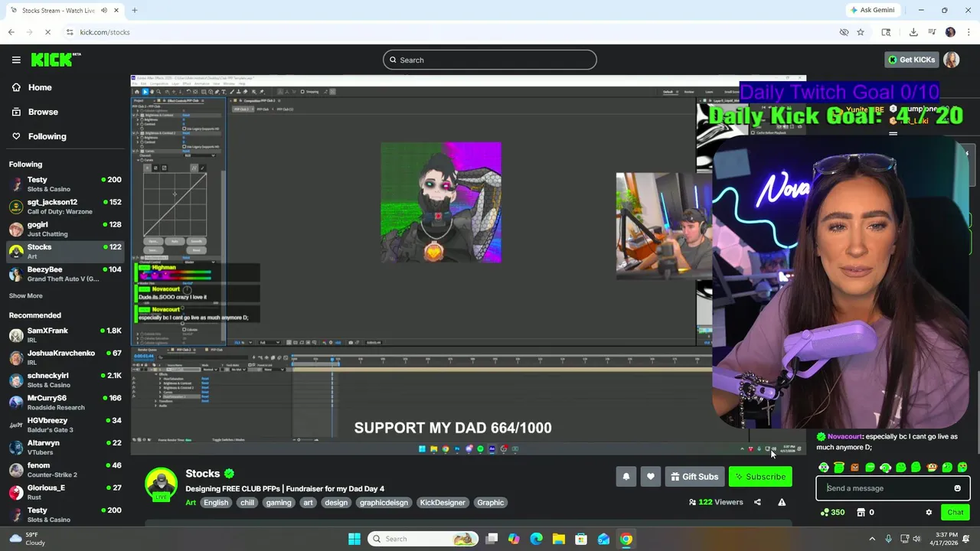The height and width of the screenshot is (551, 980).
Task: Open Altarwyn VTubers channel
Action: (x=65, y=447)
